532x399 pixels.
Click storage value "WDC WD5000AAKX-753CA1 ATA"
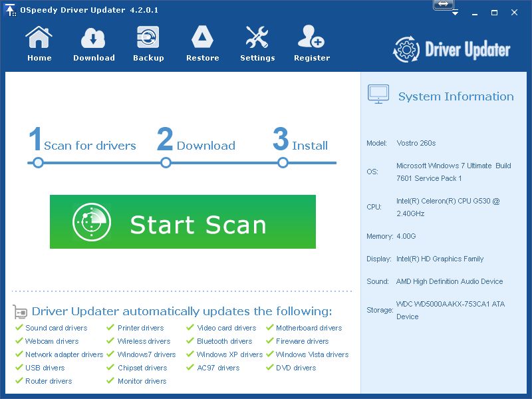click(x=450, y=304)
